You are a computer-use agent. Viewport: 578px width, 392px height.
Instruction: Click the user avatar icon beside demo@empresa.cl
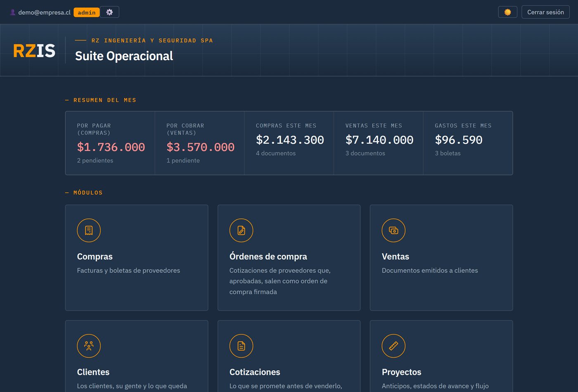click(13, 12)
